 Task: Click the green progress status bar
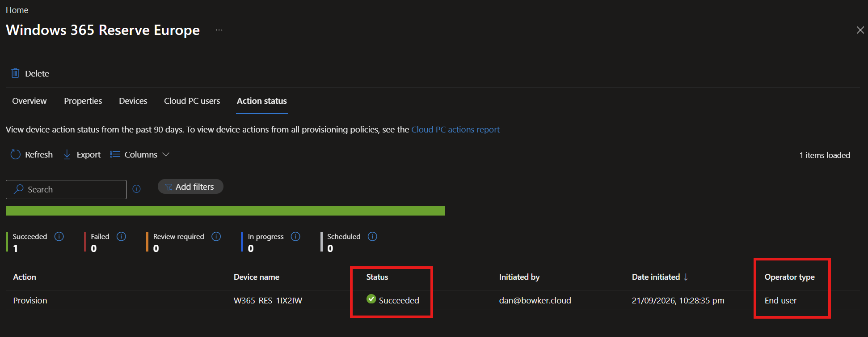[225, 211]
